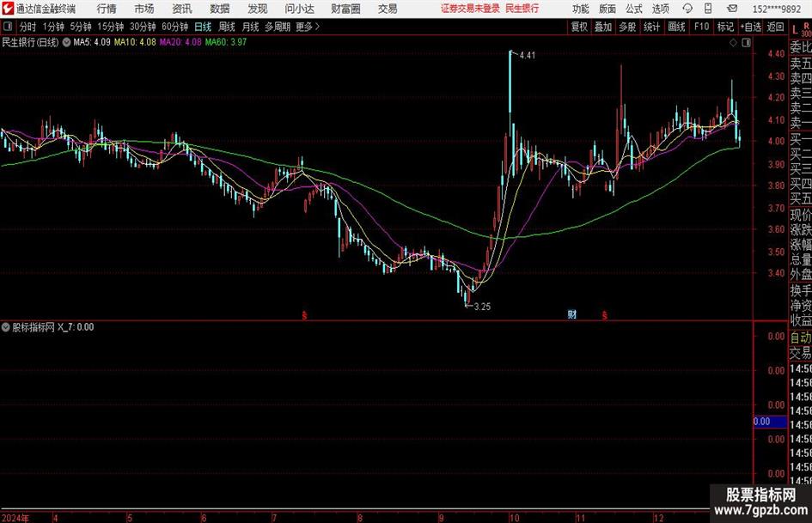Image resolution: width=812 pixels, height=523 pixels.
Task: Open the mail envelope icon
Action: click(732, 9)
